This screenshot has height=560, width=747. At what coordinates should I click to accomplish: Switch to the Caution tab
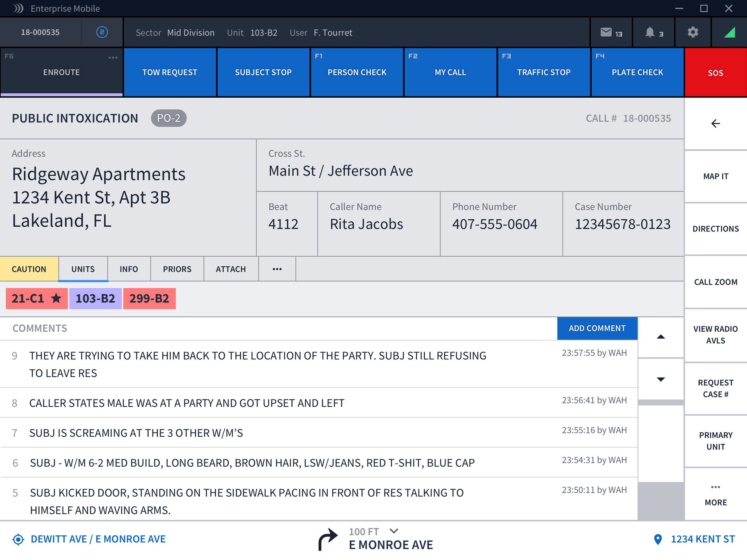[29, 269]
